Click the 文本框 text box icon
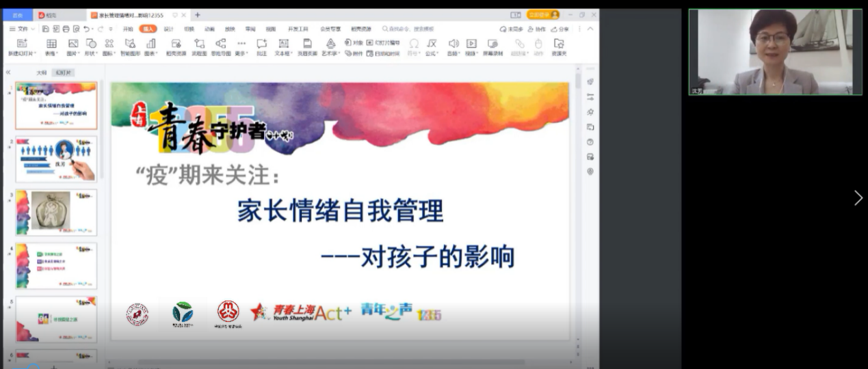This screenshot has height=369, width=868. point(282,44)
